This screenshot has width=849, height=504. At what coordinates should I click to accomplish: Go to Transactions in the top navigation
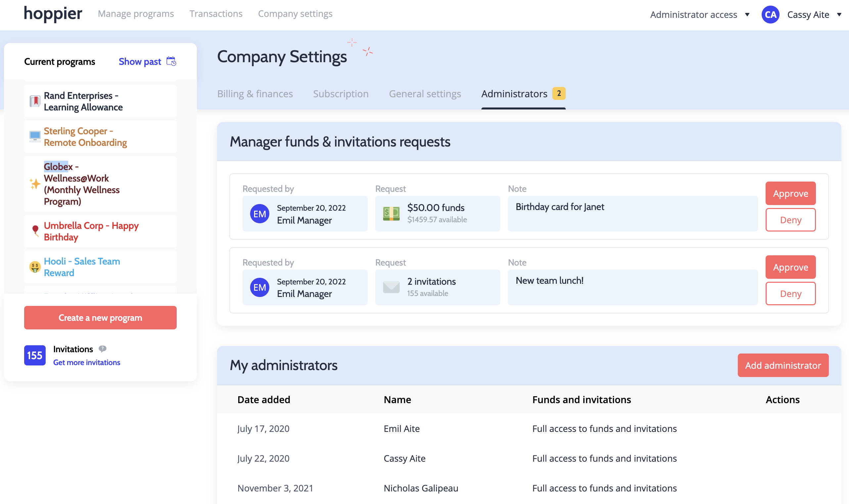pos(216,14)
